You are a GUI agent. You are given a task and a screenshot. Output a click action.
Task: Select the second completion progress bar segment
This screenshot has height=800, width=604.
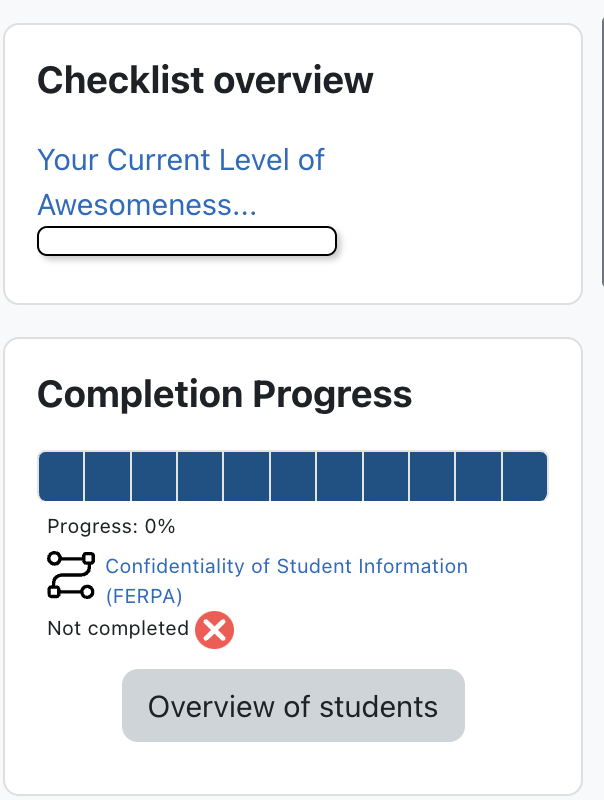[x=108, y=476]
